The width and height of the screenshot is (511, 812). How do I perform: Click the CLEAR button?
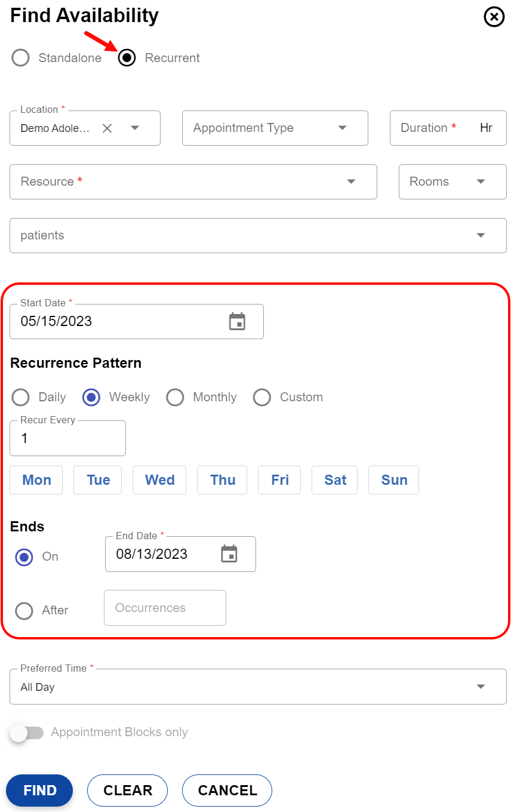click(127, 791)
